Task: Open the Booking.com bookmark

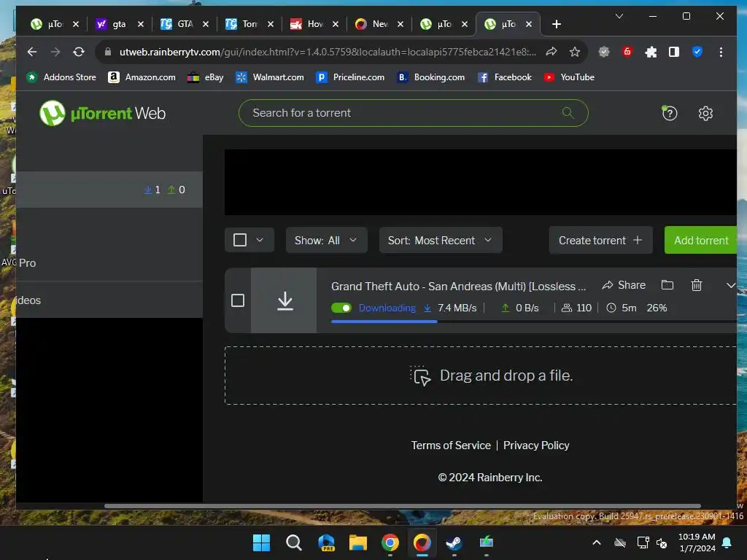Action: tap(430, 77)
